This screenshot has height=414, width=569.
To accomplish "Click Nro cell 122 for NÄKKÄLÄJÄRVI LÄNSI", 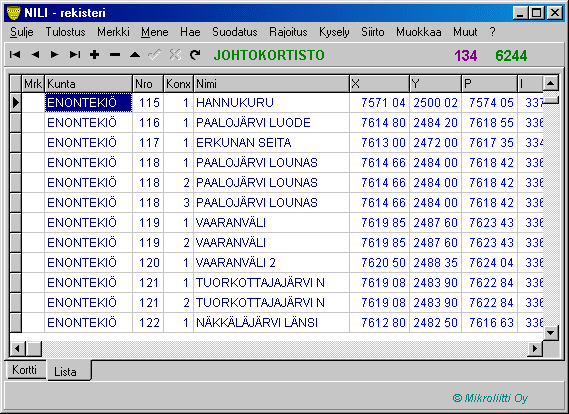I will [x=148, y=323].
